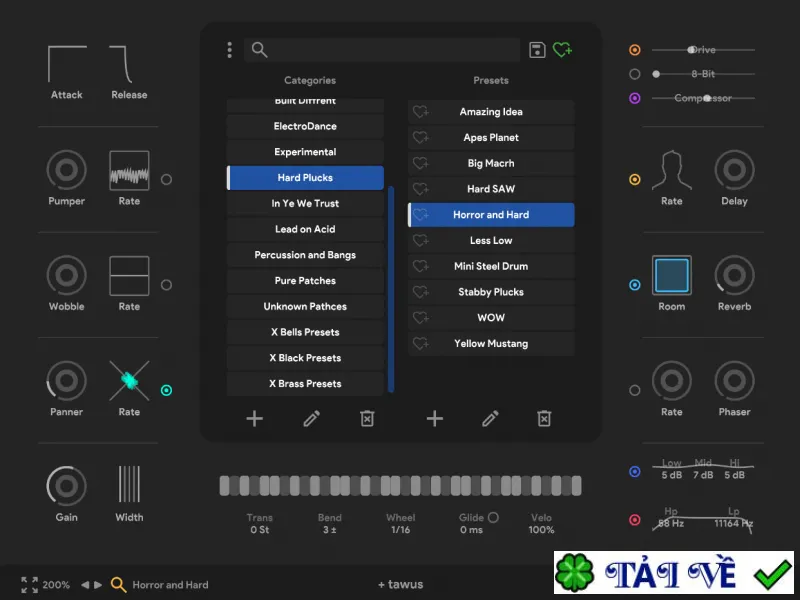
Task: Toggle the Drive effect on/off
Action: (x=635, y=50)
